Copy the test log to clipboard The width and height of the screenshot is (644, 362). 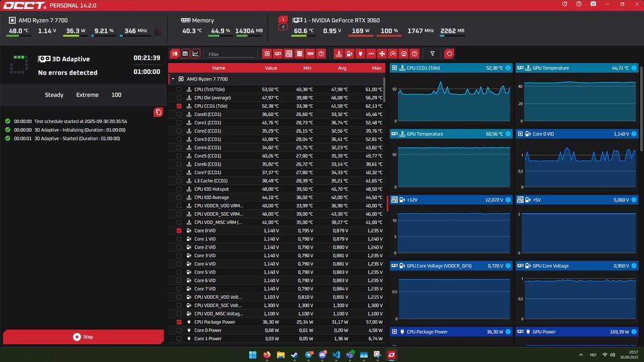click(158, 112)
